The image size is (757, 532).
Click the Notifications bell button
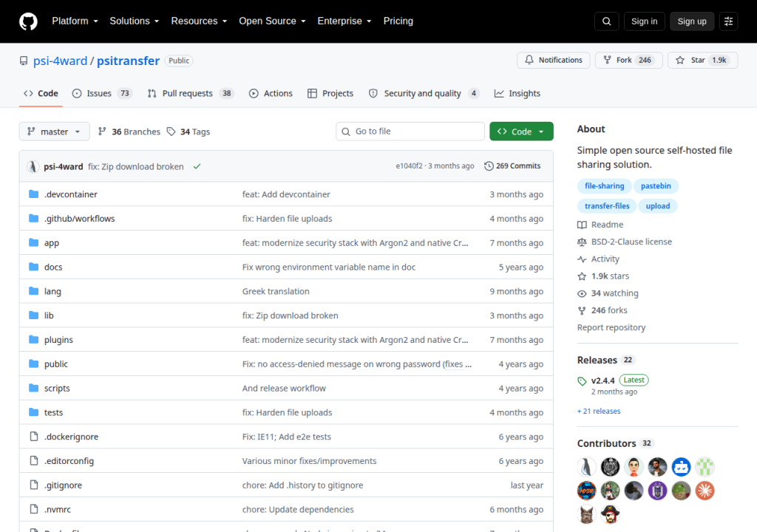tap(553, 61)
